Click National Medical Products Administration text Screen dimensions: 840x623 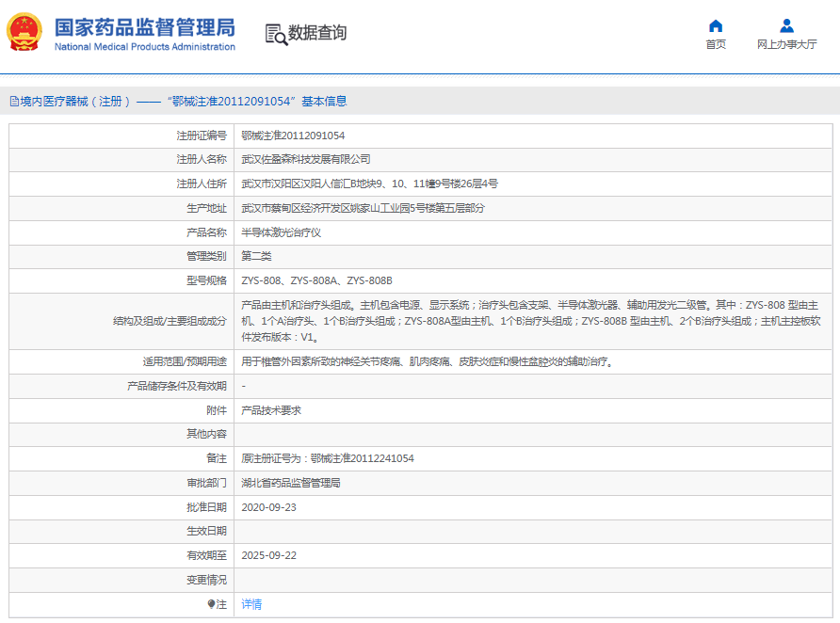point(145,46)
